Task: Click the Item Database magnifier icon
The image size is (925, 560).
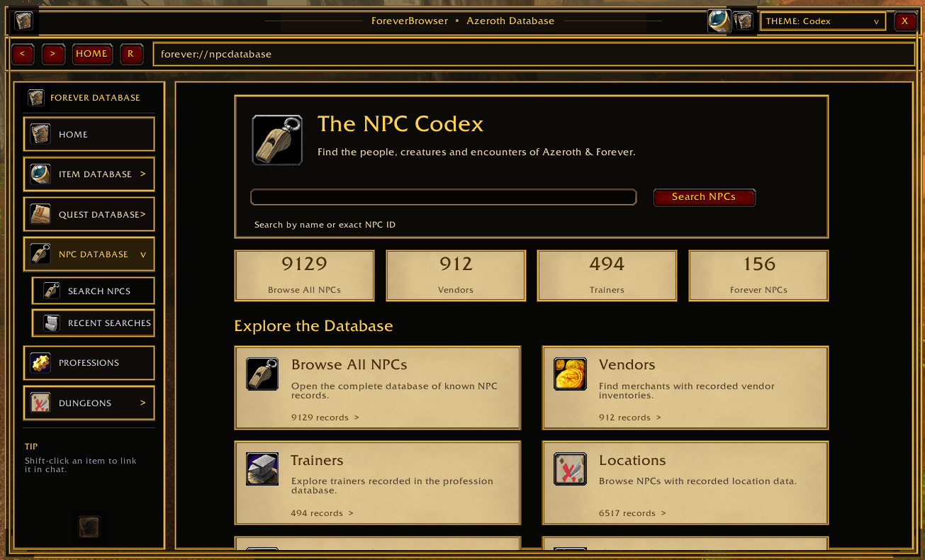Action: tap(40, 174)
